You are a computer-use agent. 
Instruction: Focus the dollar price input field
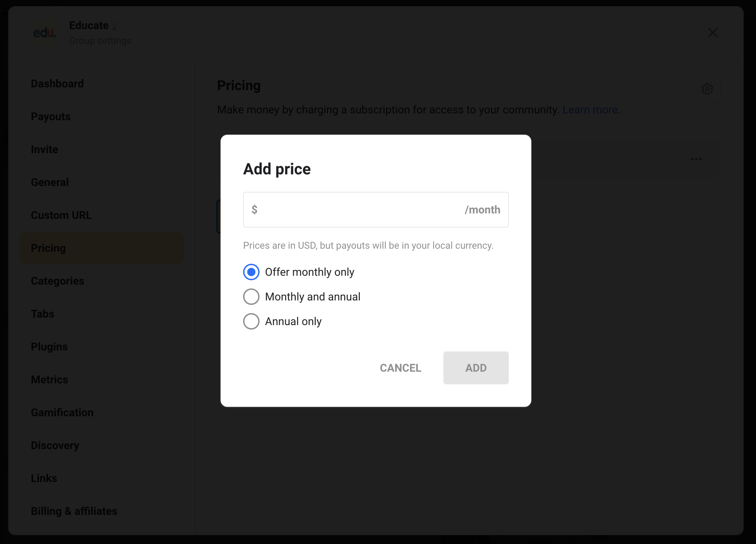[376, 210]
